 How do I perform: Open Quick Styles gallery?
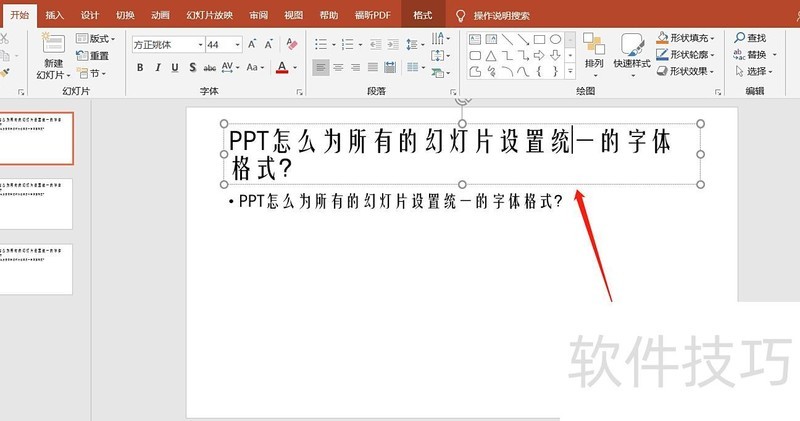[x=632, y=51]
